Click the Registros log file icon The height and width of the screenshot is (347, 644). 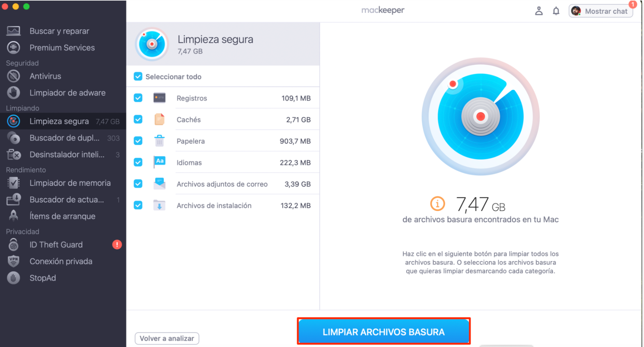click(x=159, y=98)
